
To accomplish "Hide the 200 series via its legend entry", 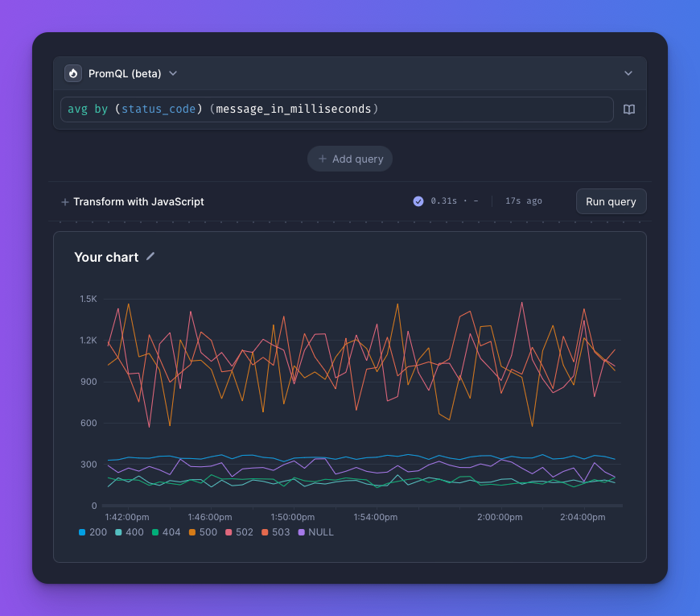I will pos(91,531).
